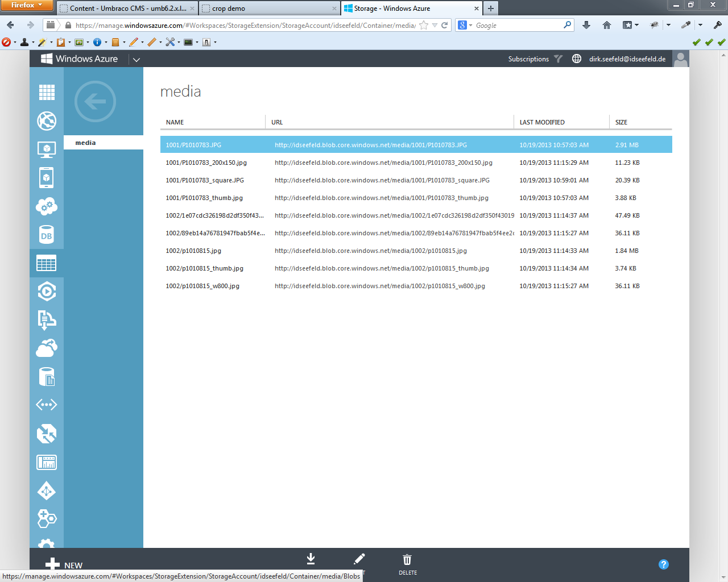This screenshot has height=582, width=728.
Task: Switch to Storage - Windows Azure browser tab
Action: [x=411, y=8]
